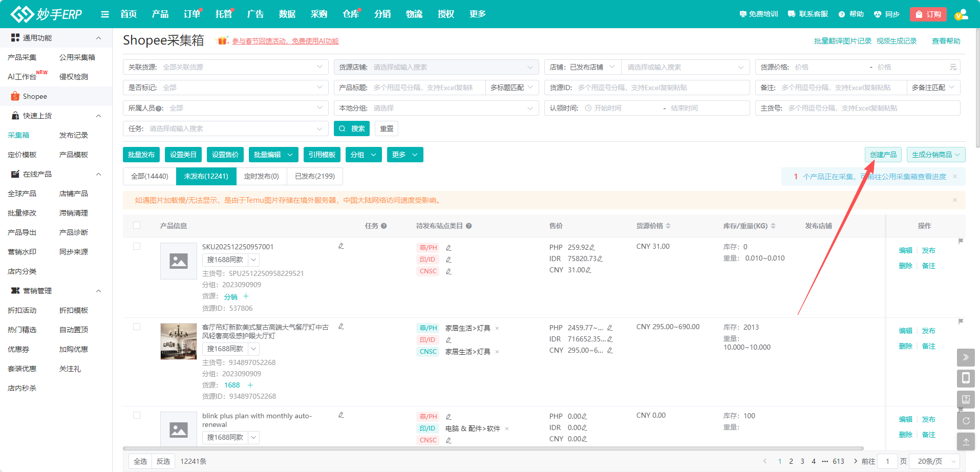
Task: Toggle the select-all checkbox in table header
Action: [137, 225]
